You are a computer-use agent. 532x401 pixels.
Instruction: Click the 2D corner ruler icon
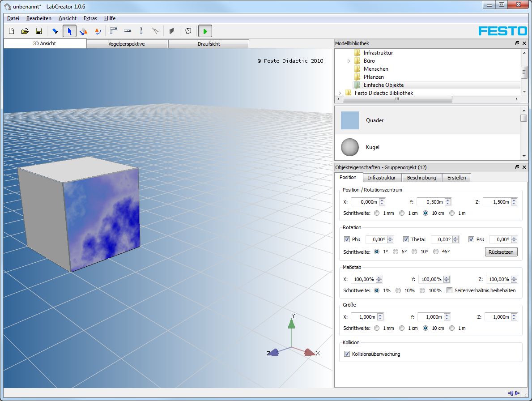point(113,31)
